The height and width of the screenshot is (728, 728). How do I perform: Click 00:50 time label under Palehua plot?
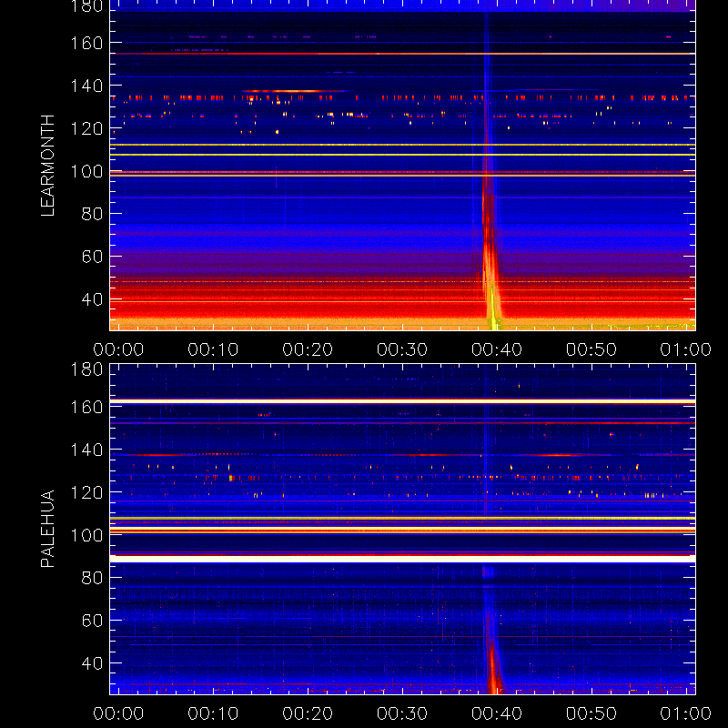coord(591,713)
